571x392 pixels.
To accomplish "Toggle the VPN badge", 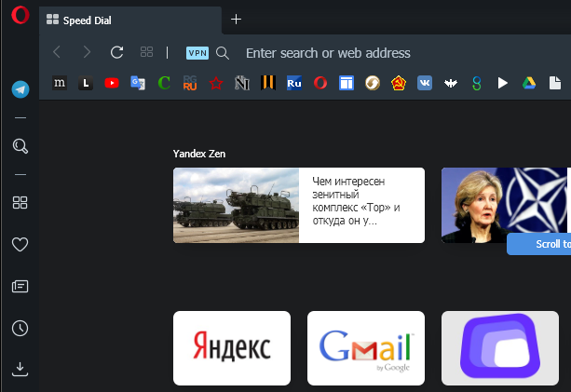I will (x=197, y=53).
